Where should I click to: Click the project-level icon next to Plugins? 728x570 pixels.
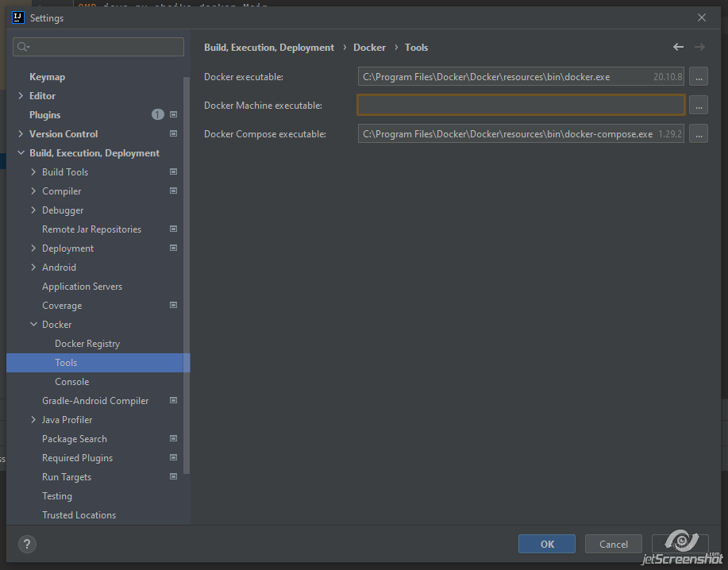click(x=173, y=114)
